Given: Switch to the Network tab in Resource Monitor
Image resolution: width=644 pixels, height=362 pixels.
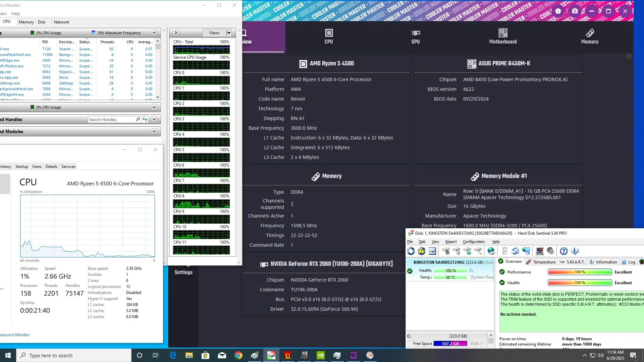Looking at the screenshot, I should (61, 22).
